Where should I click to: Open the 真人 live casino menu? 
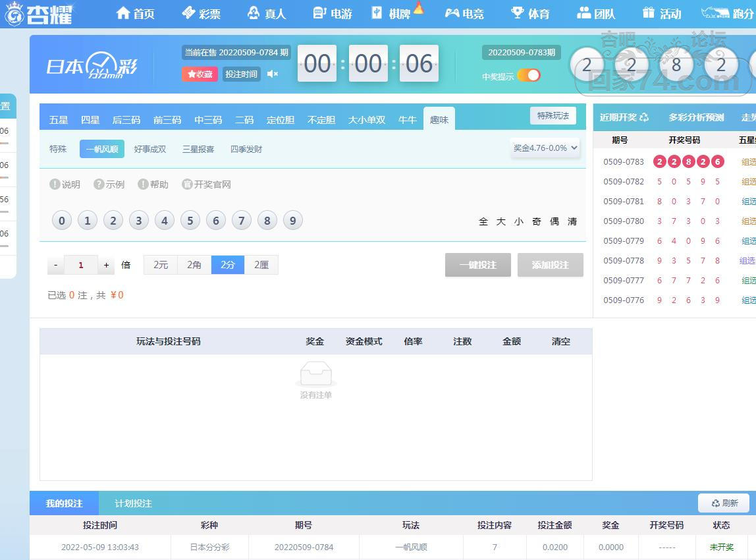(267, 13)
